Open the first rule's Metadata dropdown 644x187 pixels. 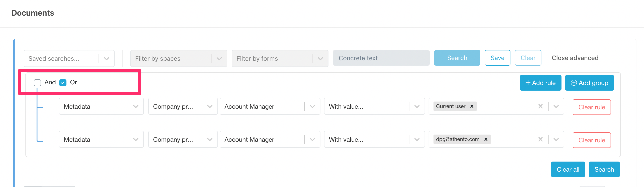(101, 106)
